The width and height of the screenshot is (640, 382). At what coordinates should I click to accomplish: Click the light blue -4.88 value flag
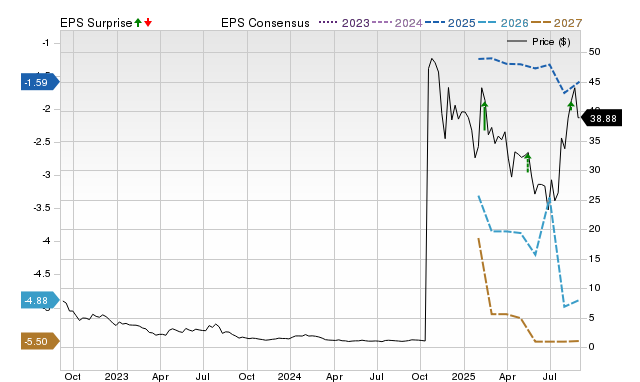40,300
